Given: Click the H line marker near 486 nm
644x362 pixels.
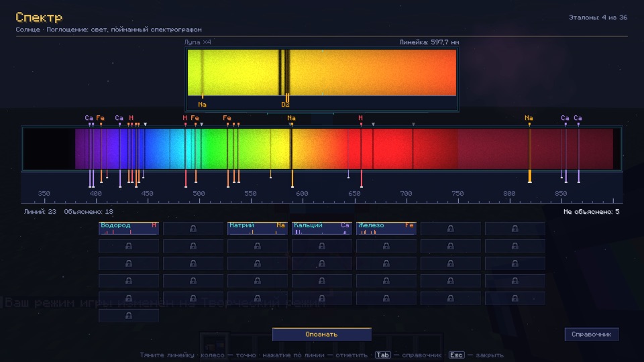Looking at the screenshot, I should tap(185, 118).
